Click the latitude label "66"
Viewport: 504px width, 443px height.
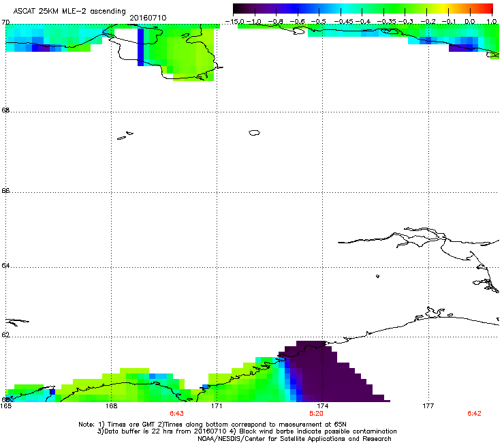coord(5,190)
